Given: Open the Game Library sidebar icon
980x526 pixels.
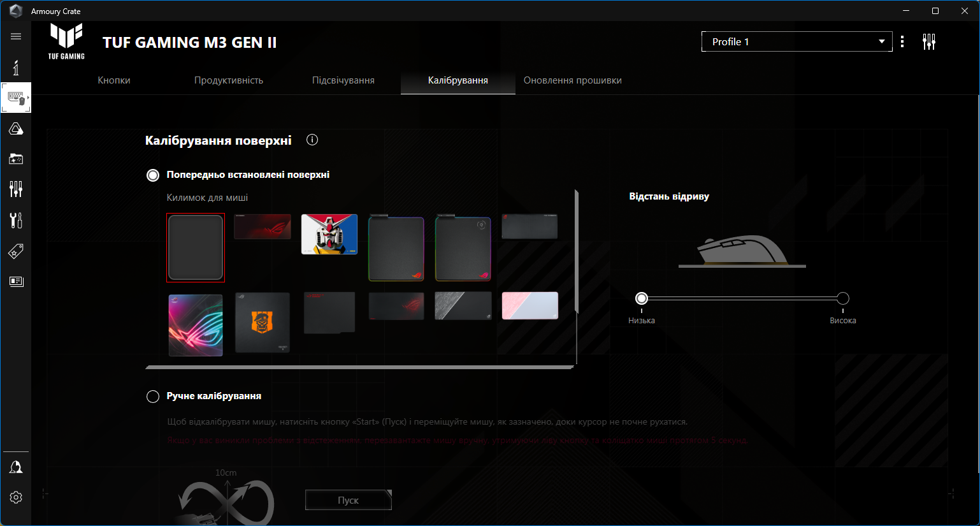Looking at the screenshot, I should pos(16,159).
